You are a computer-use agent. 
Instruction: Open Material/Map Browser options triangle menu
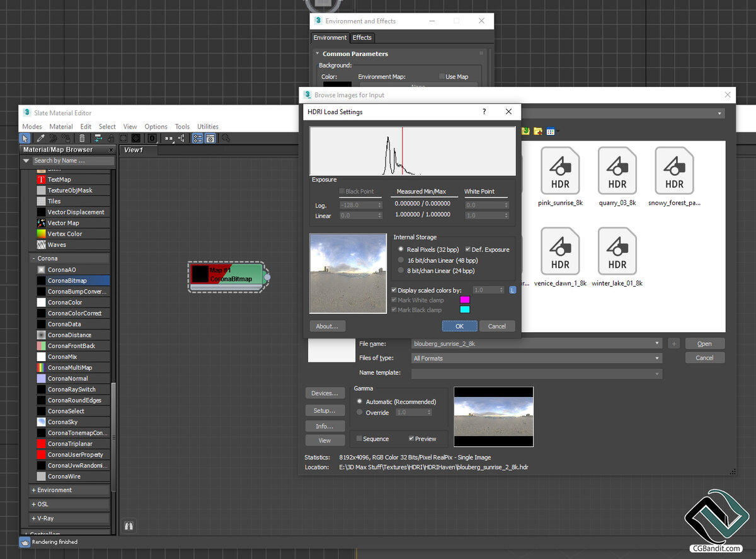(26, 161)
